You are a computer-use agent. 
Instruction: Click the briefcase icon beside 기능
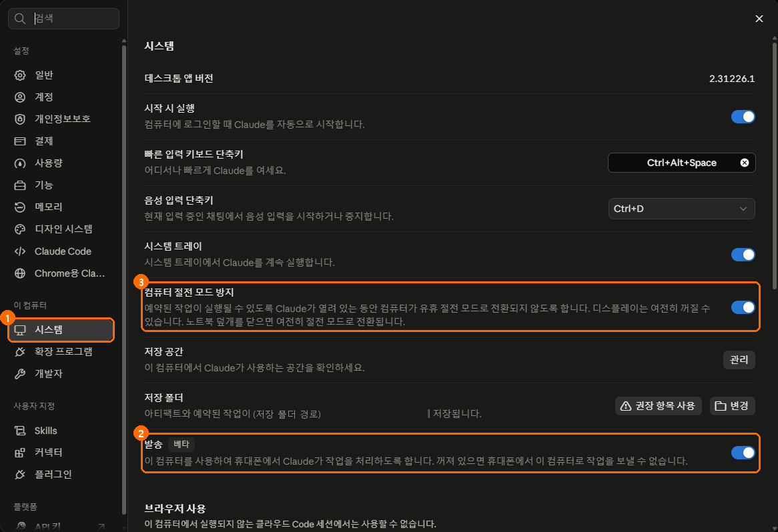(20, 185)
